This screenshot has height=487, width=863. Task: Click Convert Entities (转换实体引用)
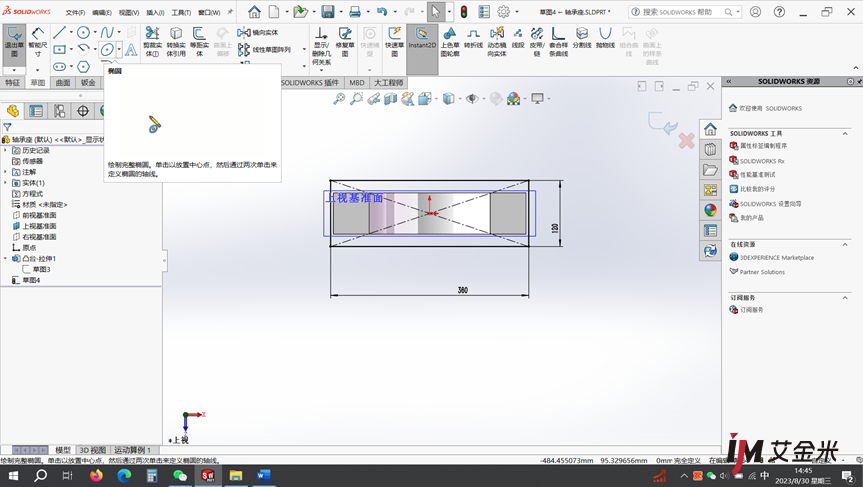pyautogui.click(x=176, y=42)
